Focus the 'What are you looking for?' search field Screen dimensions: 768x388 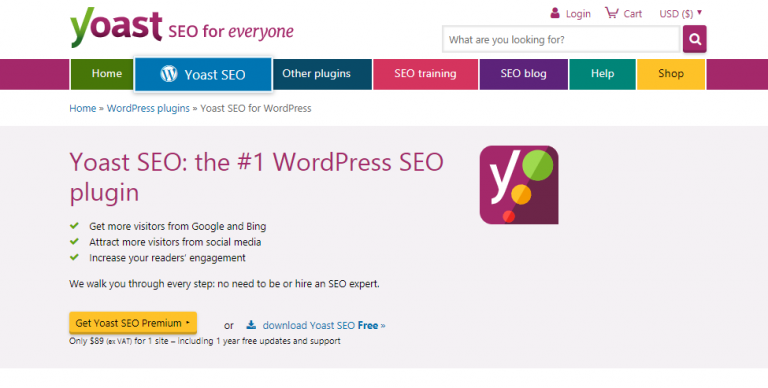tap(561, 39)
